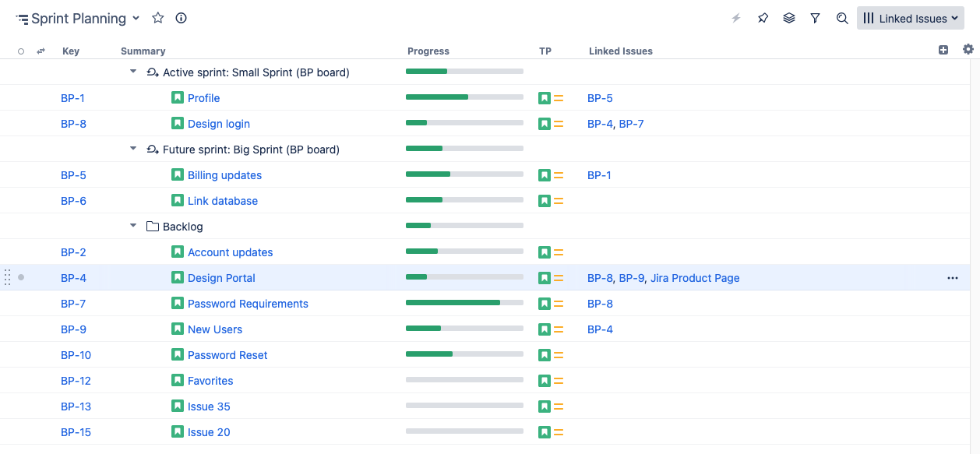Collapse the Backlog folder
This screenshot has height=454, width=980.
(133, 226)
